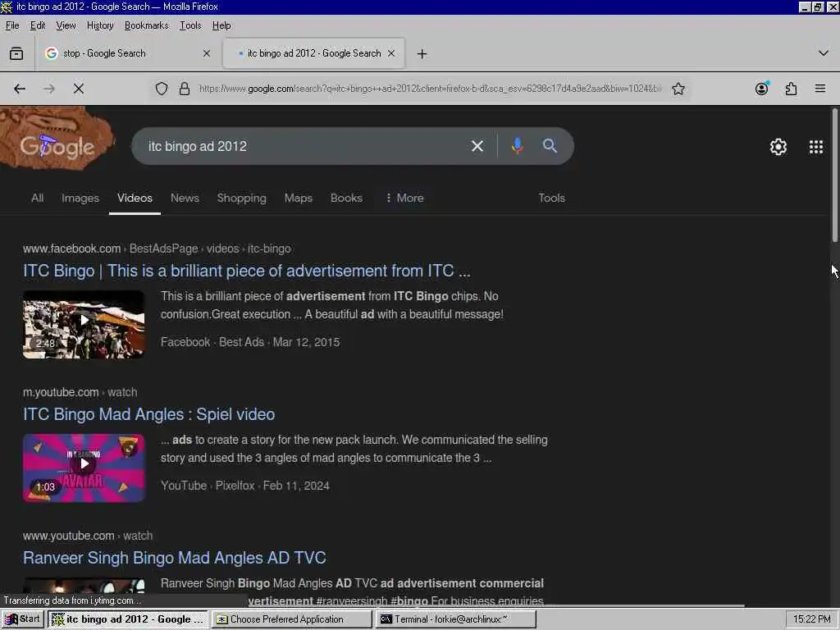Switch to Books search results
The image size is (840, 630).
(346, 199)
